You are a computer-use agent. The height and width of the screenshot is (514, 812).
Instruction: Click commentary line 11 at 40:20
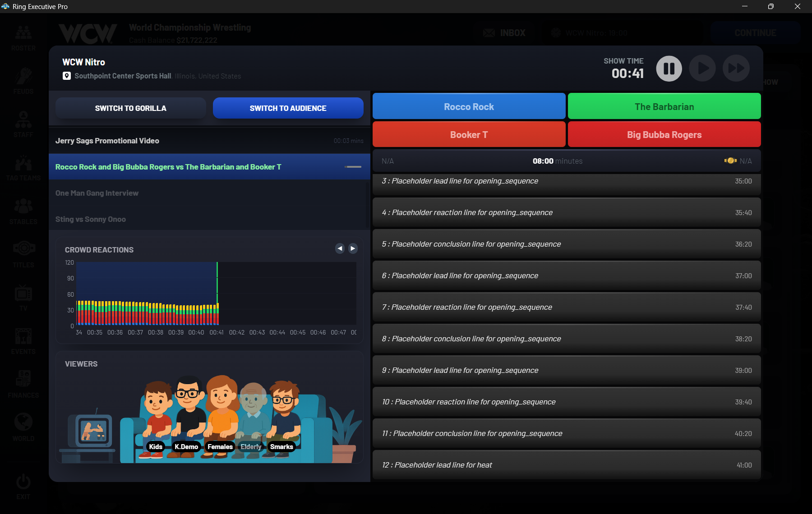pyautogui.click(x=567, y=433)
